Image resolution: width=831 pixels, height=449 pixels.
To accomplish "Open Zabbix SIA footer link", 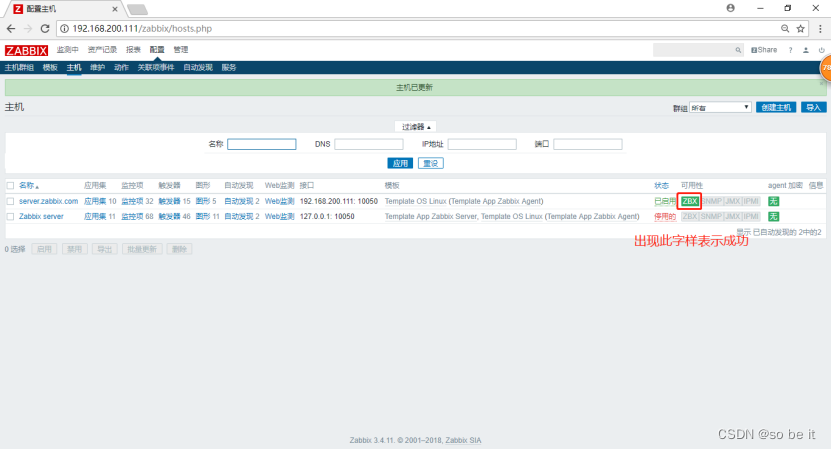I will (463, 440).
